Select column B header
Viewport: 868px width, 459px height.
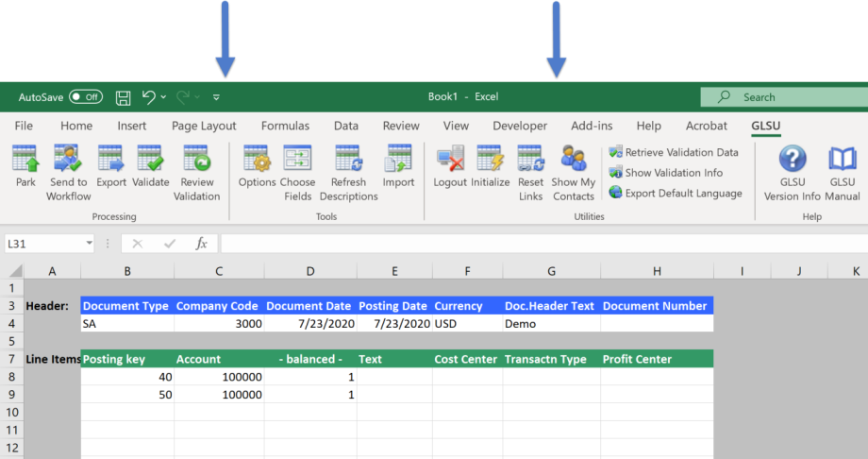tap(127, 271)
